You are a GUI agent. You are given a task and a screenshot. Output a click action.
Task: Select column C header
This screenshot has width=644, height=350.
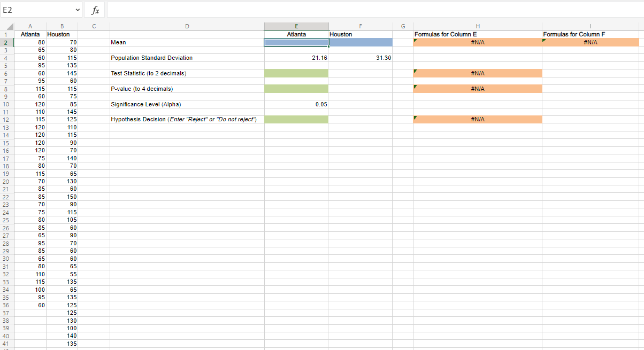(94, 27)
